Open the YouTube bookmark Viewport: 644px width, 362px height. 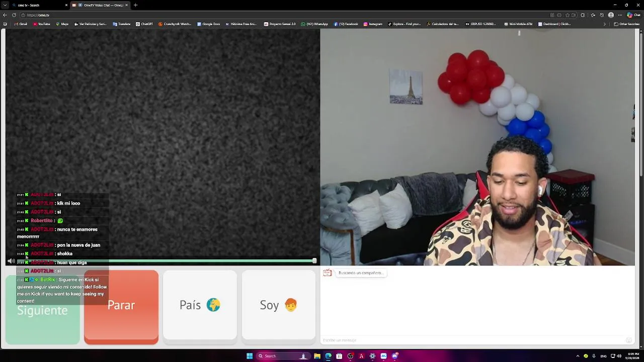click(42, 24)
